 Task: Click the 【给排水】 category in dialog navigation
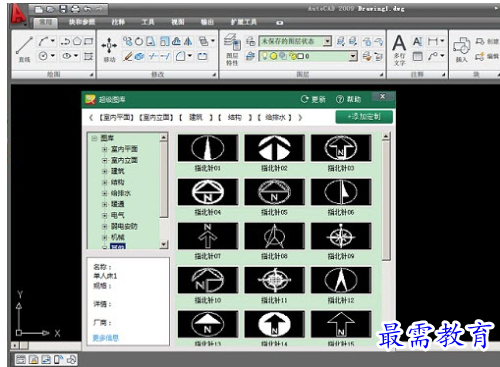(x=274, y=117)
